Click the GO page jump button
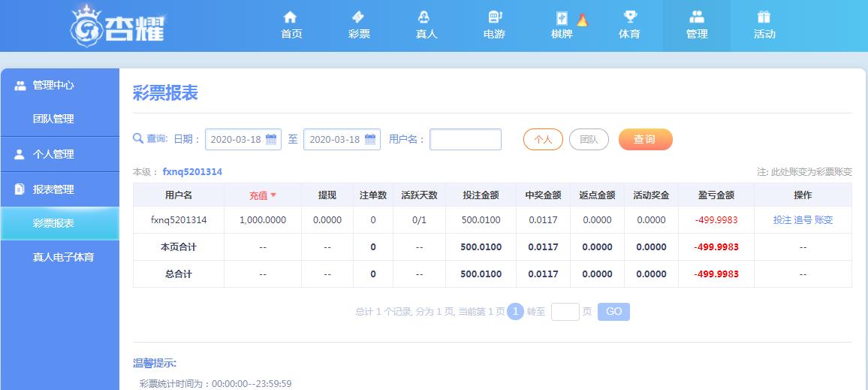The width and height of the screenshot is (868, 390). (614, 311)
